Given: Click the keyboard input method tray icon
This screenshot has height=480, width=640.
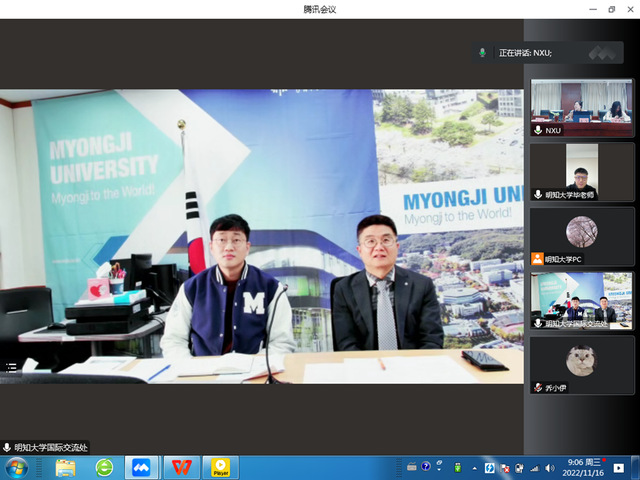Looking at the screenshot, I should pyautogui.click(x=412, y=466).
